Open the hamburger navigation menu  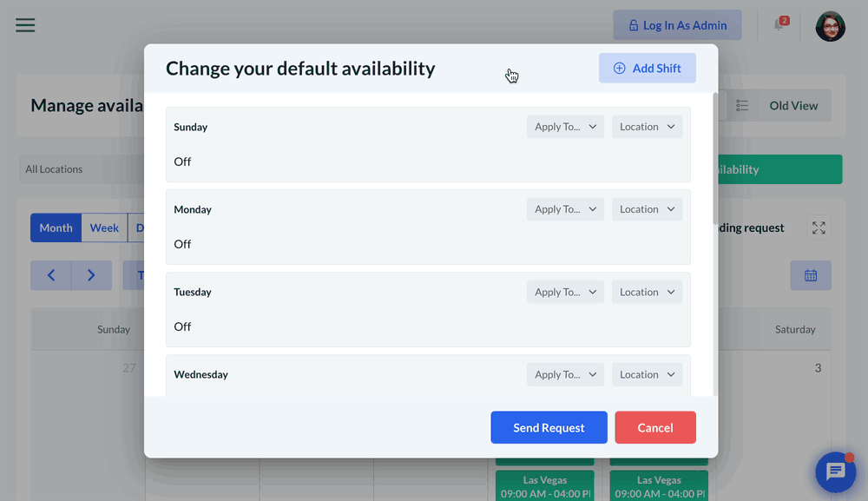tap(25, 25)
